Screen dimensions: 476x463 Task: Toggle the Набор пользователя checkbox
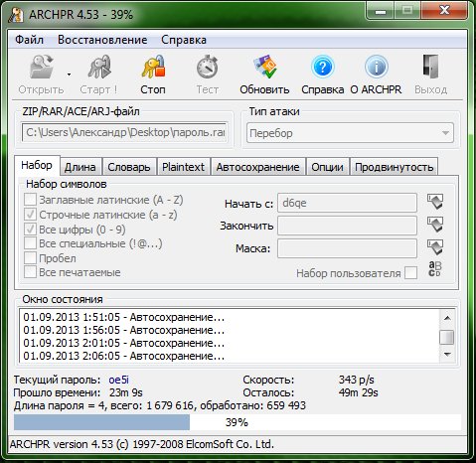tap(411, 273)
